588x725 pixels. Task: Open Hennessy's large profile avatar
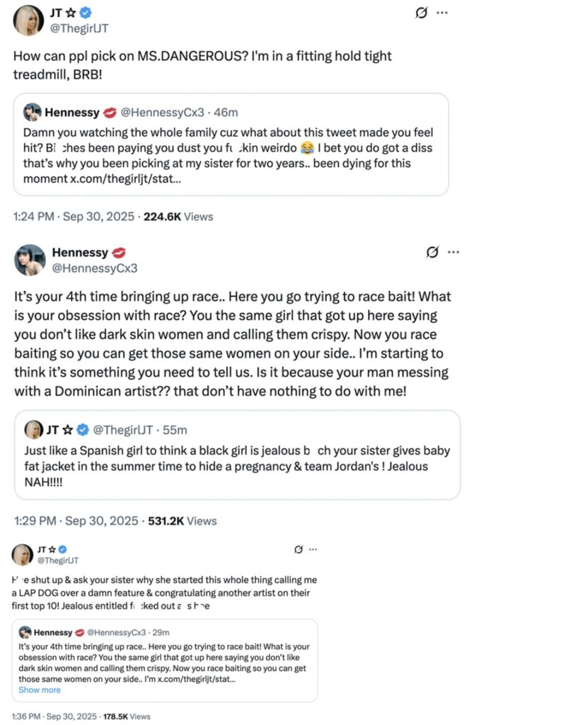click(x=30, y=261)
